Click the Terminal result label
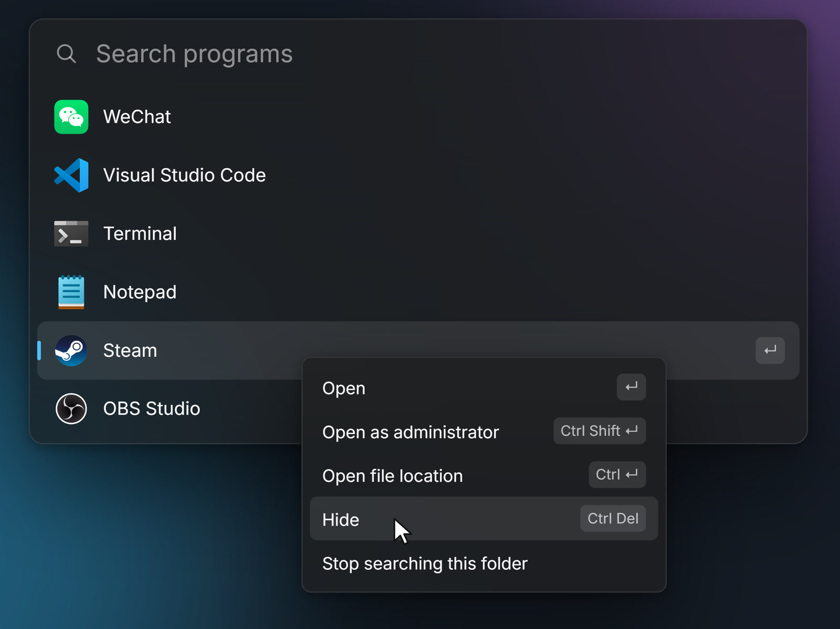Viewport: 840px width, 629px height. coord(140,234)
